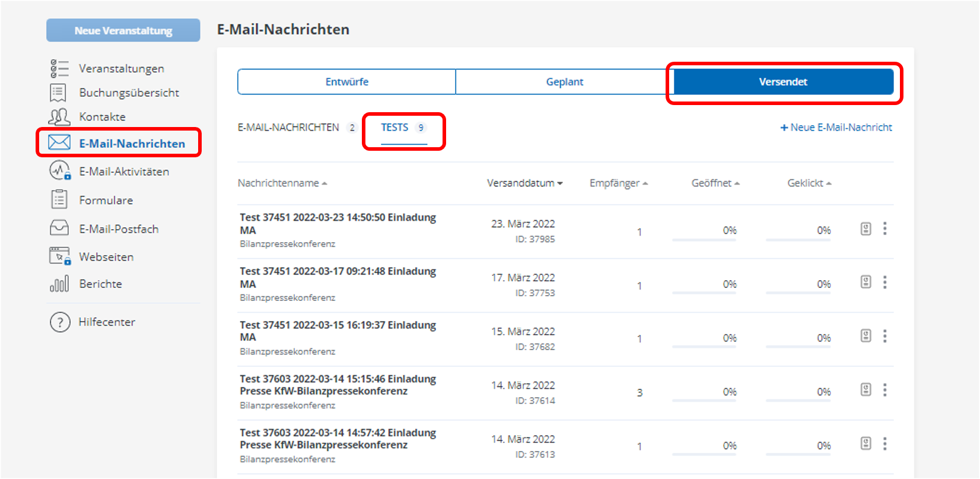Image resolution: width=980 pixels, height=479 pixels.
Task: Open message Test 37451 2022-03-17 09:21:48
Action: coord(338,277)
